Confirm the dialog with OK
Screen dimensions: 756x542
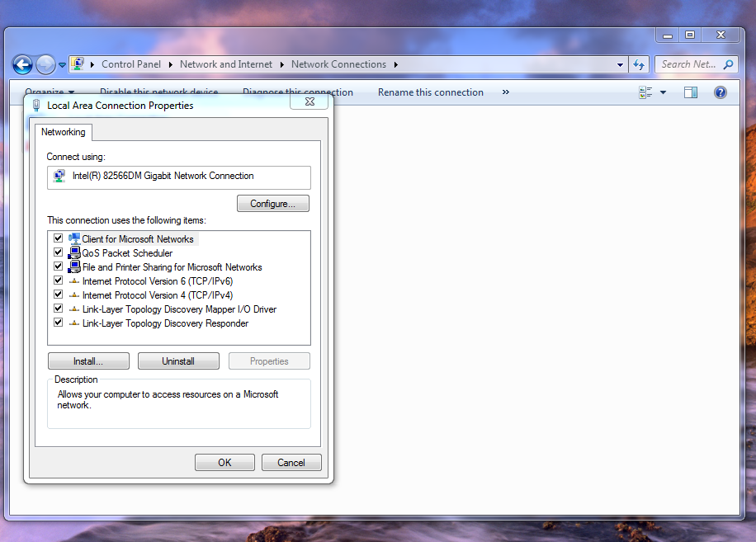click(224, 463)
